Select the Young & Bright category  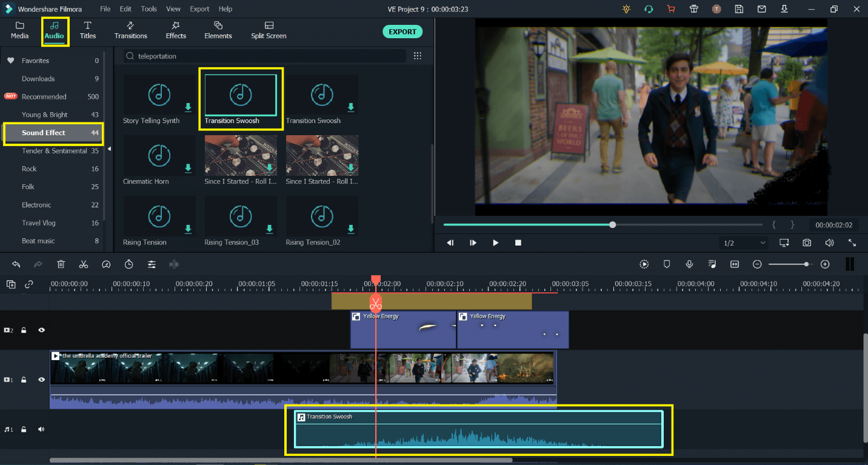coord(52,115)
